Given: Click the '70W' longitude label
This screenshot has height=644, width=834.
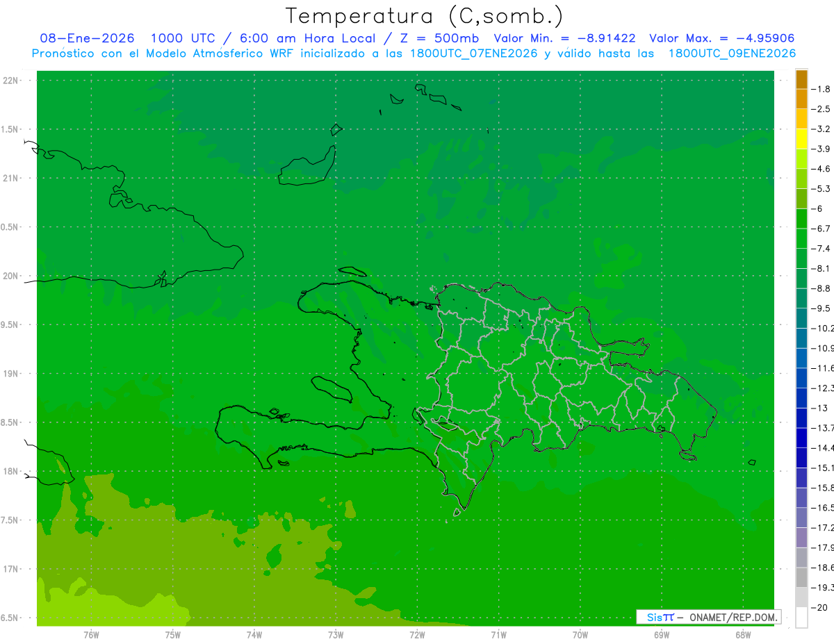Looking at the screenshot, I should click(580, 634).
